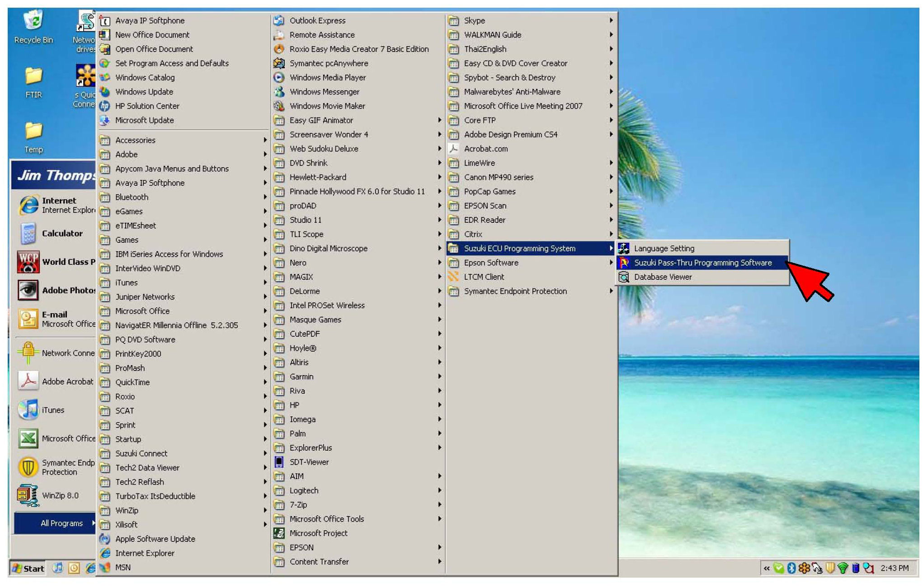The height and width of the screenshot is (588, 923).
Task: Expand the Garmin submenu arrow
Action: pyautogui.click(x=439, y=376)
